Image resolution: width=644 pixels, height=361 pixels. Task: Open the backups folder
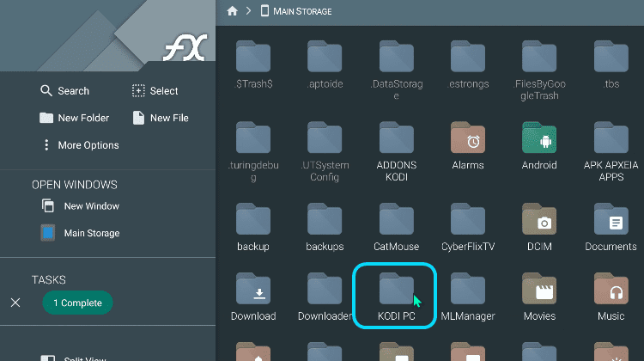tap(325, 228)
